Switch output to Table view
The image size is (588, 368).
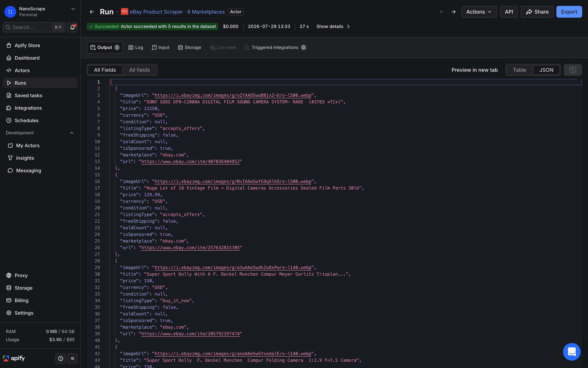(519, 70)
